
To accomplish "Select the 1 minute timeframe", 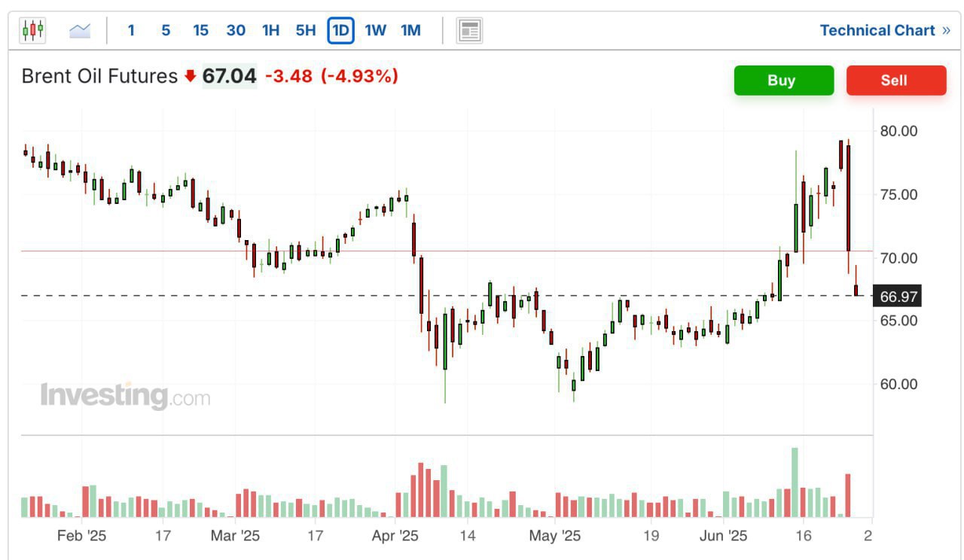I will point(131,30).
